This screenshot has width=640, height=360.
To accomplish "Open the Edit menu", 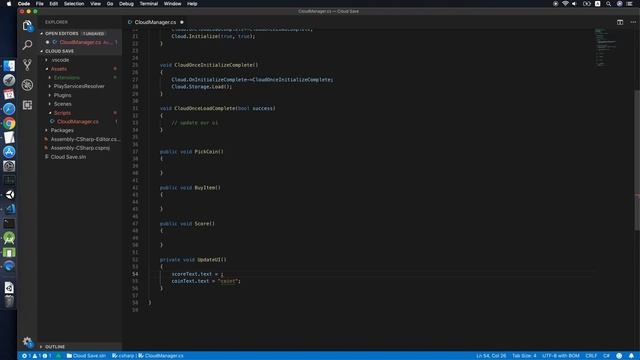I will (53, 4).
